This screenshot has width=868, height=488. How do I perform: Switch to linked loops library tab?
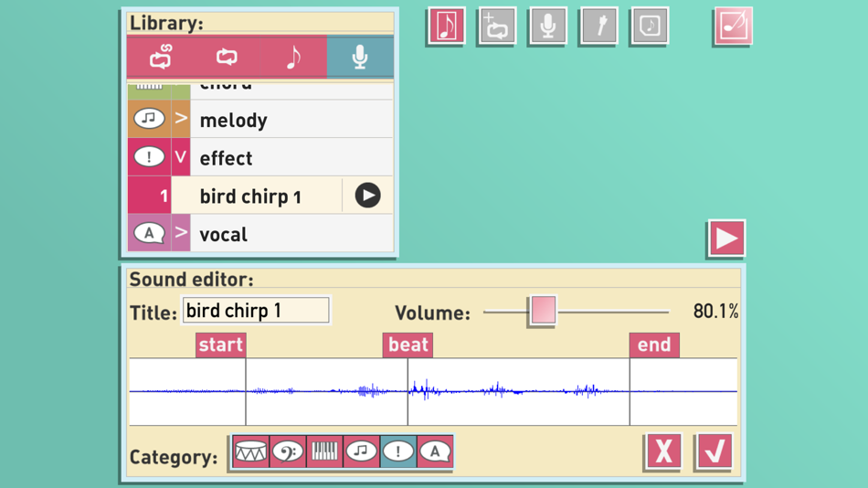pos(161,57)
